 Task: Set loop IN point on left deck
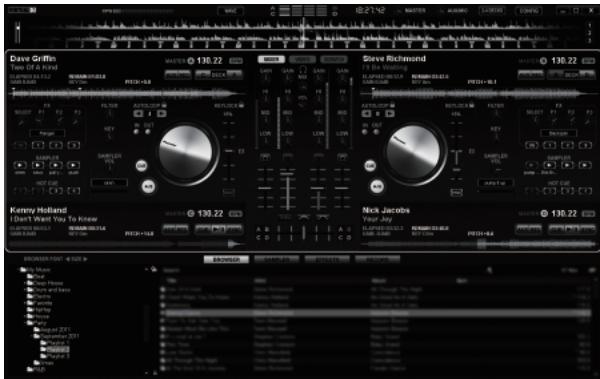click(136, 132)
